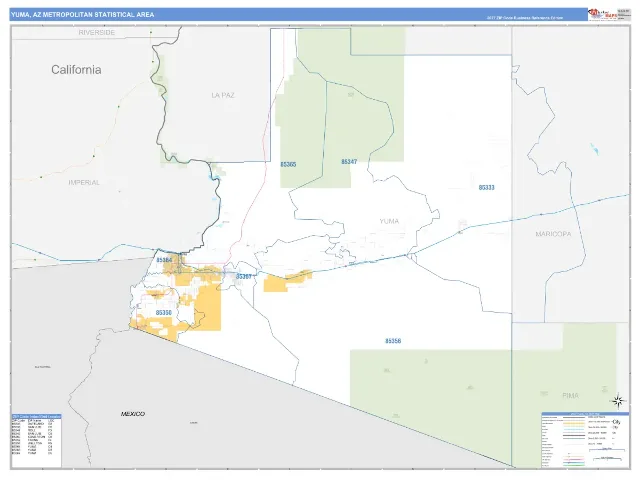The image size is (640, 480).
Task: Click the map legend box header
Action: 584,414
